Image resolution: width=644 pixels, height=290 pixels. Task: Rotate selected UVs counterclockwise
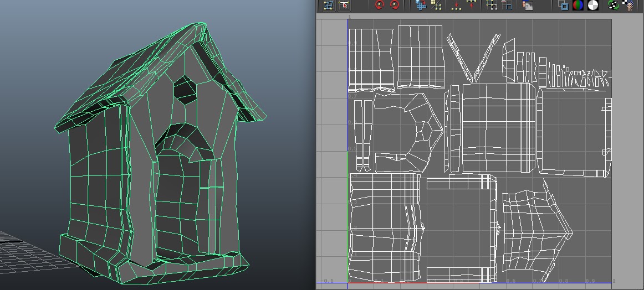[x=380, y=5]
